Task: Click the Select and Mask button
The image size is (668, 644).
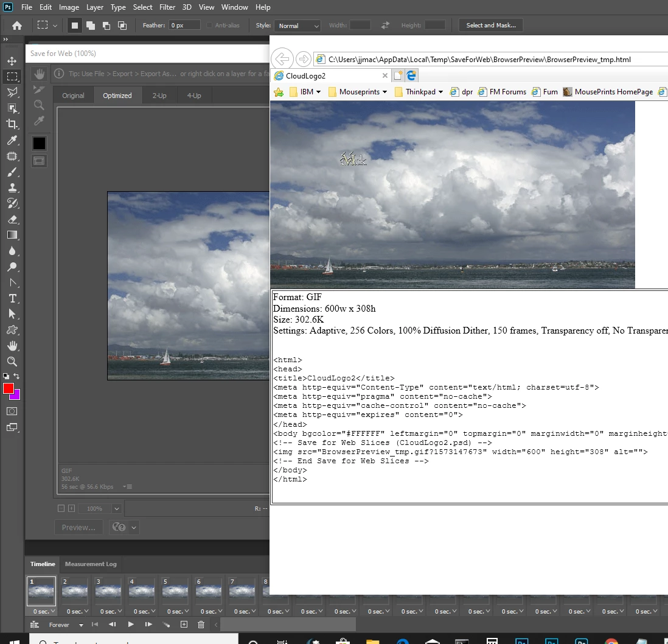Action: tap(491, 25)
